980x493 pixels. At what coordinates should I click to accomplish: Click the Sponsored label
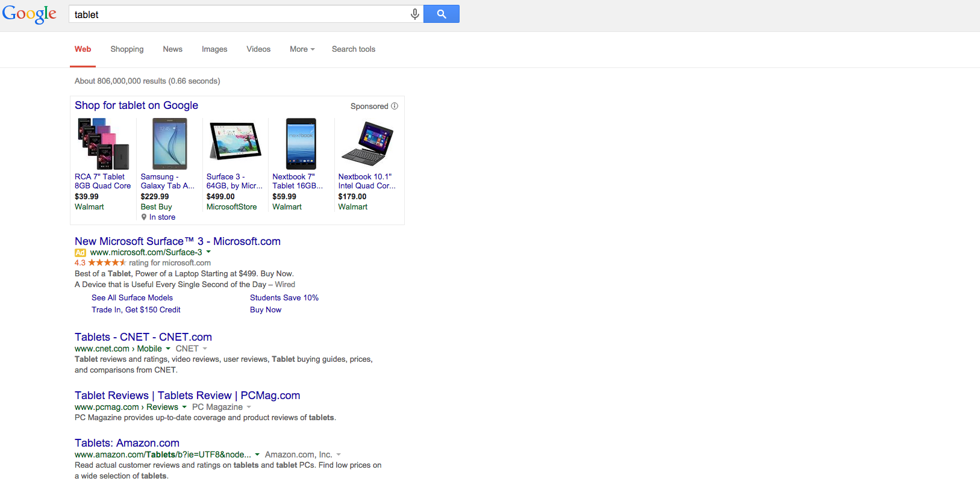[x=369, y=107]
